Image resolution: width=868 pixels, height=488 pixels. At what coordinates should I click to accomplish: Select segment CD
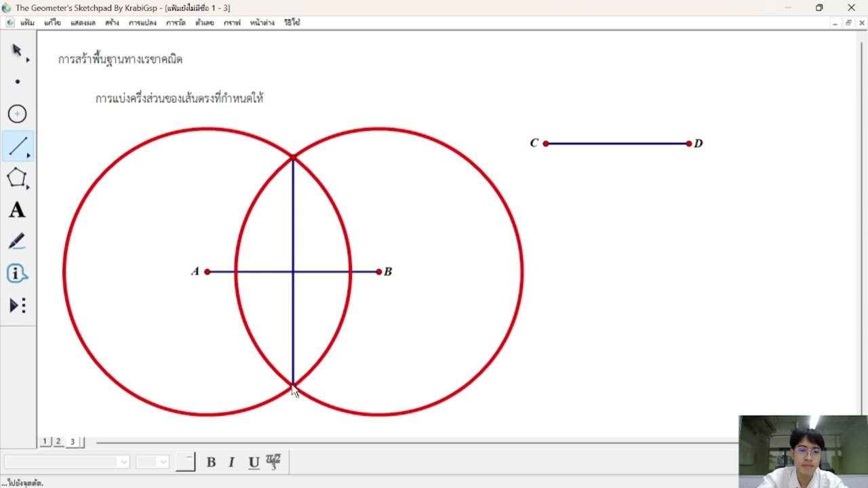(617, 144)
